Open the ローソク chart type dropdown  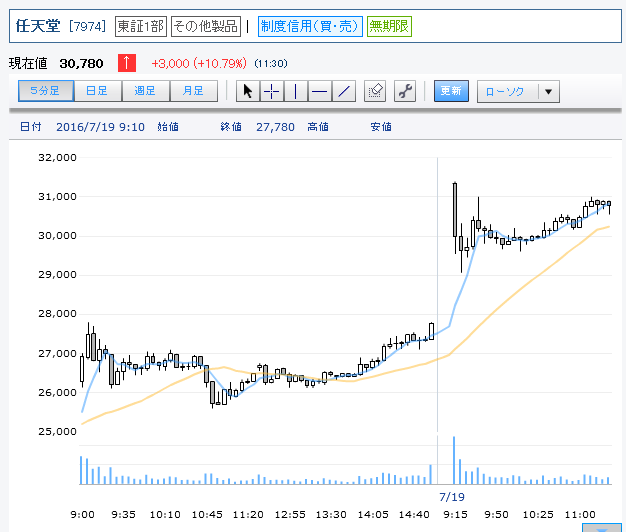[549, 92]
